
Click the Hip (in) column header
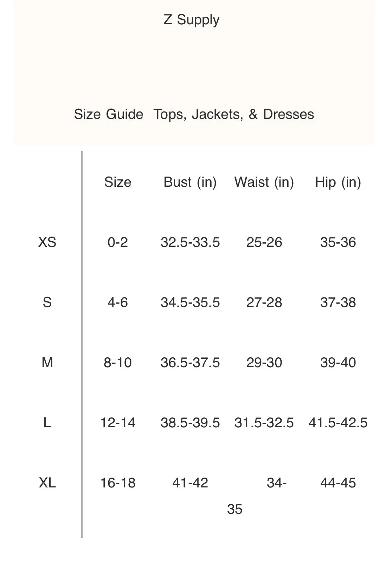(x=338, y=183)
